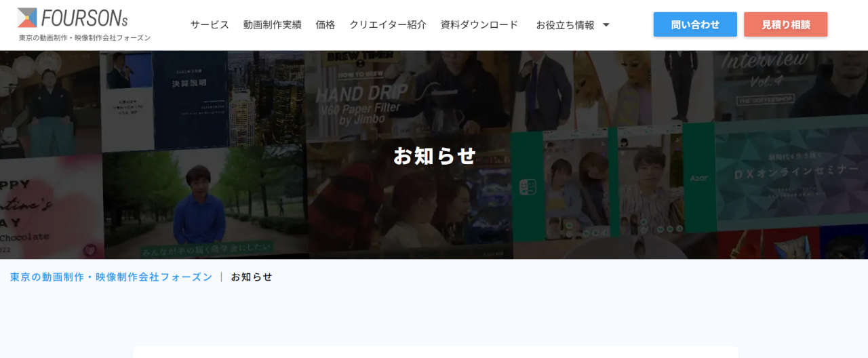868x358 pixels.
Task: Click the FOURSONs wordmark in the header
Action: pos(84,18)
